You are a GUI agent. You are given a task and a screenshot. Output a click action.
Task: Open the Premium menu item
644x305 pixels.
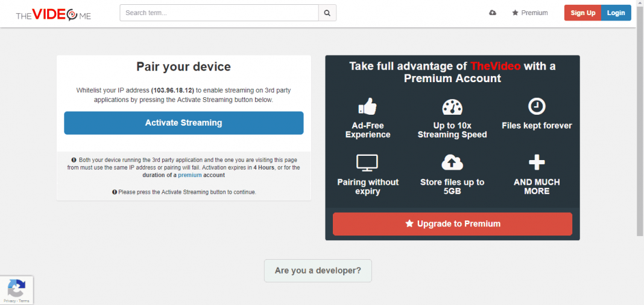[530, 13]
